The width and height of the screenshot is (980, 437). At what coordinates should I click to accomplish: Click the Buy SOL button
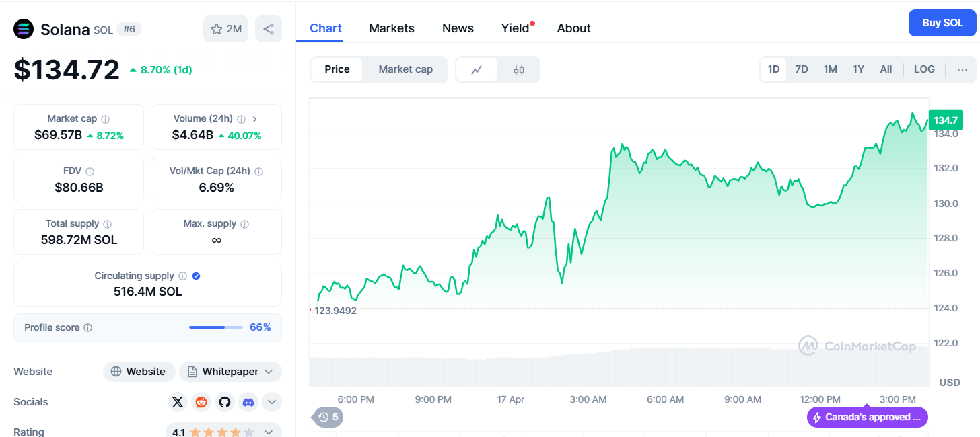pos(942,23)
